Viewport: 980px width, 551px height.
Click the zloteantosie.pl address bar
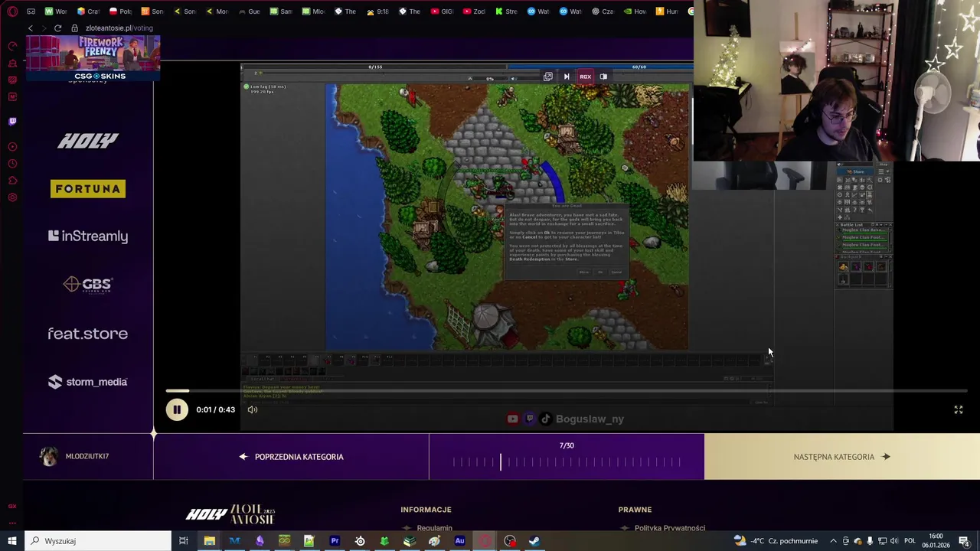tap(119, 28)
